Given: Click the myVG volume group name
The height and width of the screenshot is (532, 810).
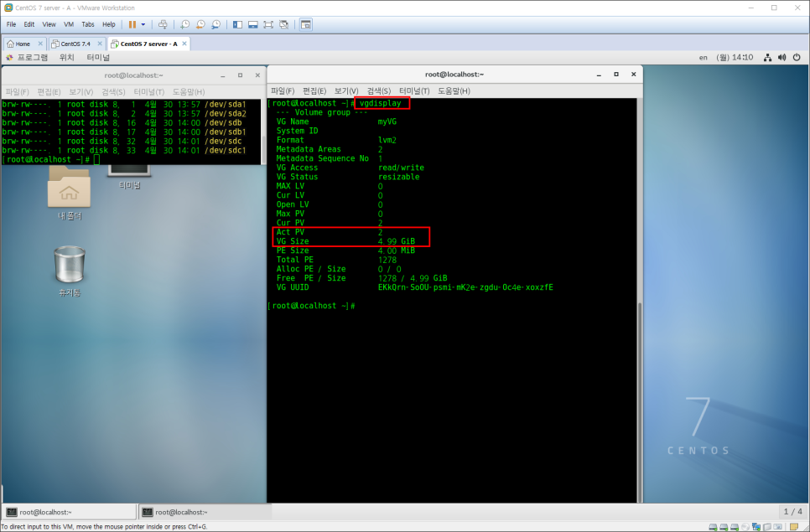Looking at the screenshot, I should pyautogui.click(x=387, y=121).
